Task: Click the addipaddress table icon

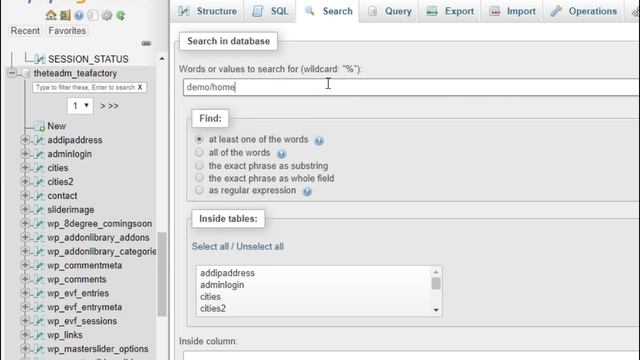Action: coord(40,140)
